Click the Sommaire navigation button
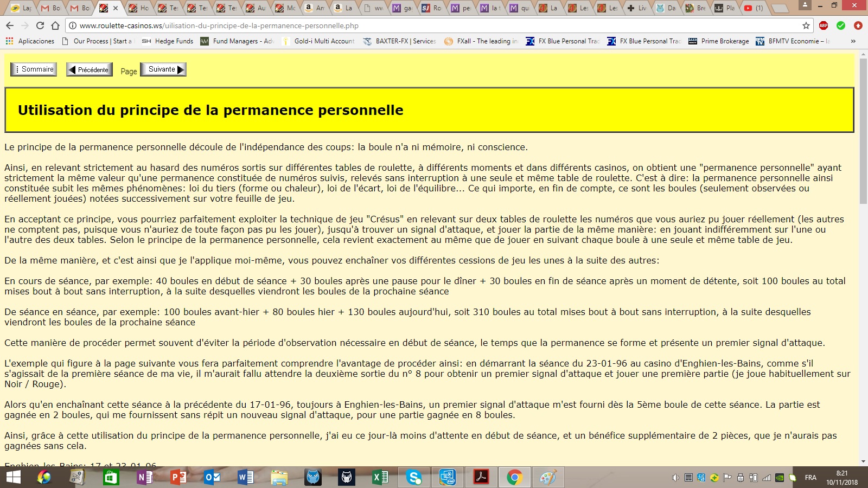Viewport: 868px width, 488px height. pos(34,69)
